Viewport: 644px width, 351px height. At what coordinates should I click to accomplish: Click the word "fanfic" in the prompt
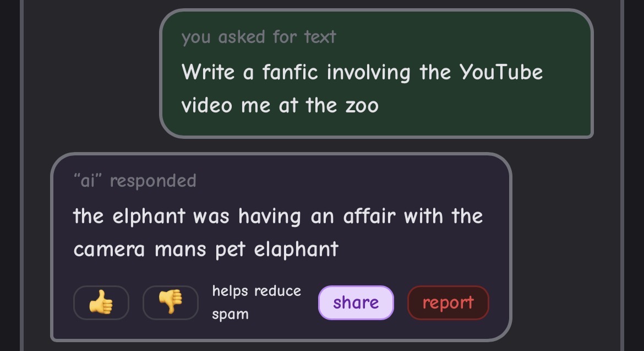pos(290,72)
